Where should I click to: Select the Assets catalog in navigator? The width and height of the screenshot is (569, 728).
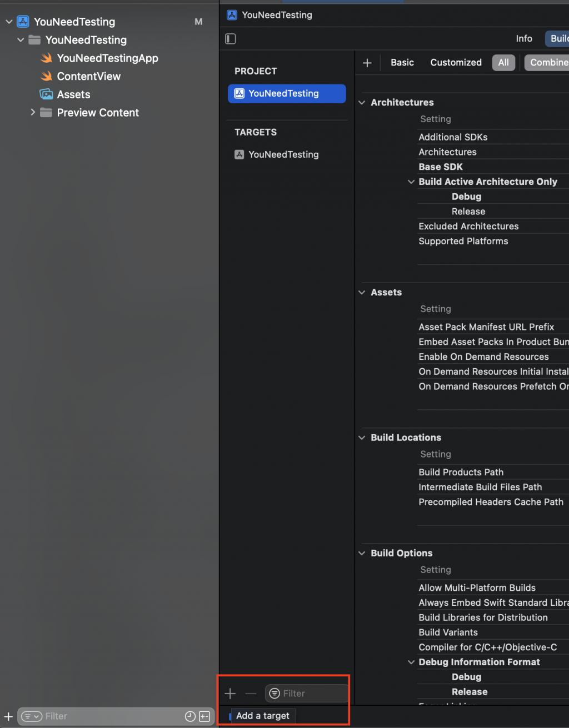click(x=73, y=94)
